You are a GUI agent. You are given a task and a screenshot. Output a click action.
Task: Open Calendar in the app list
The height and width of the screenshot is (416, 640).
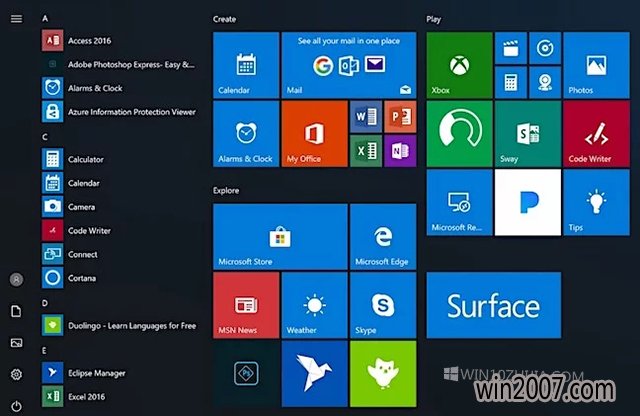tap(121, 183)
